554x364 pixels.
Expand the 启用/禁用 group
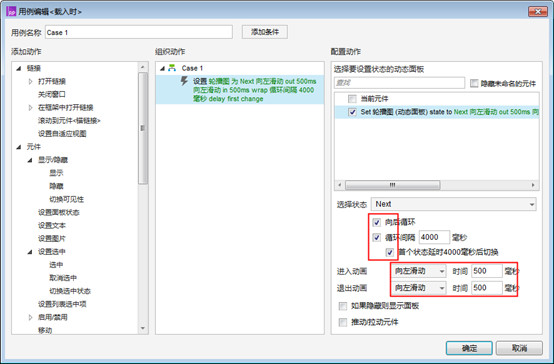click(30, 317)
